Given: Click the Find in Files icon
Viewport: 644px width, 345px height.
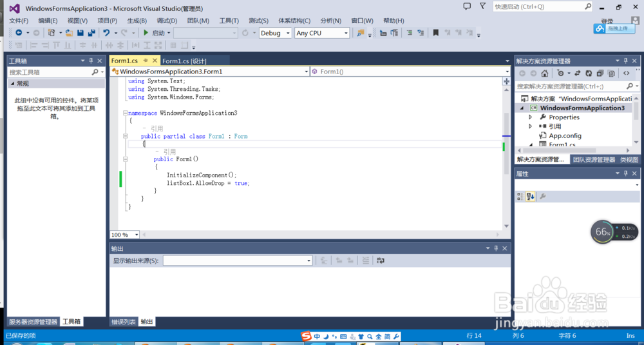Looking at the screenshot, I should click(x=361, y=33).
